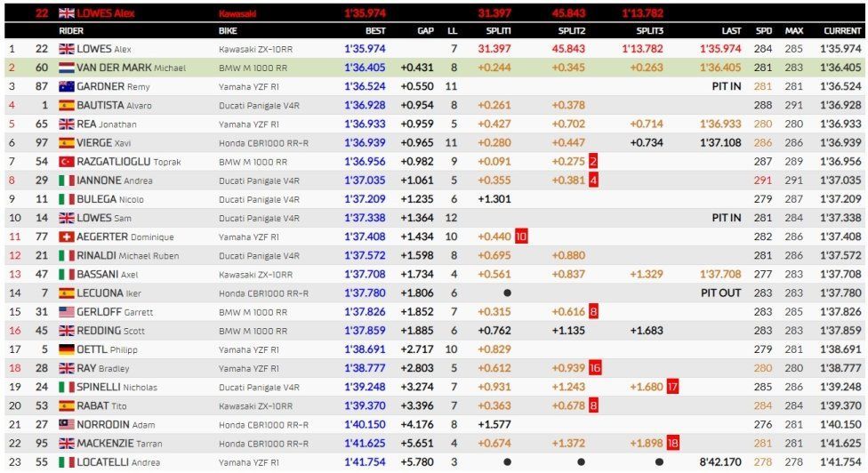This screenshot has height=473, width=868.
Task: Click the Spanish flag next to VIERGE Xavi
Action: [67, 143]
